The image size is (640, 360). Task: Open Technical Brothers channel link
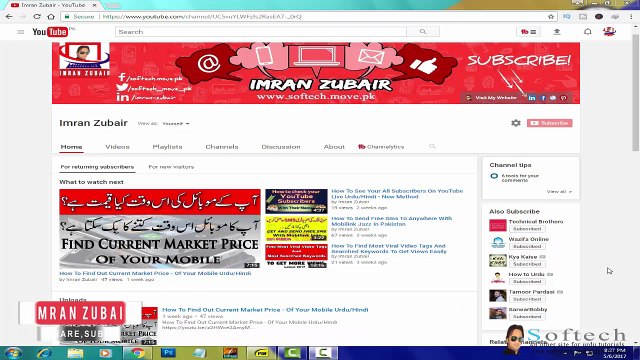536,222
